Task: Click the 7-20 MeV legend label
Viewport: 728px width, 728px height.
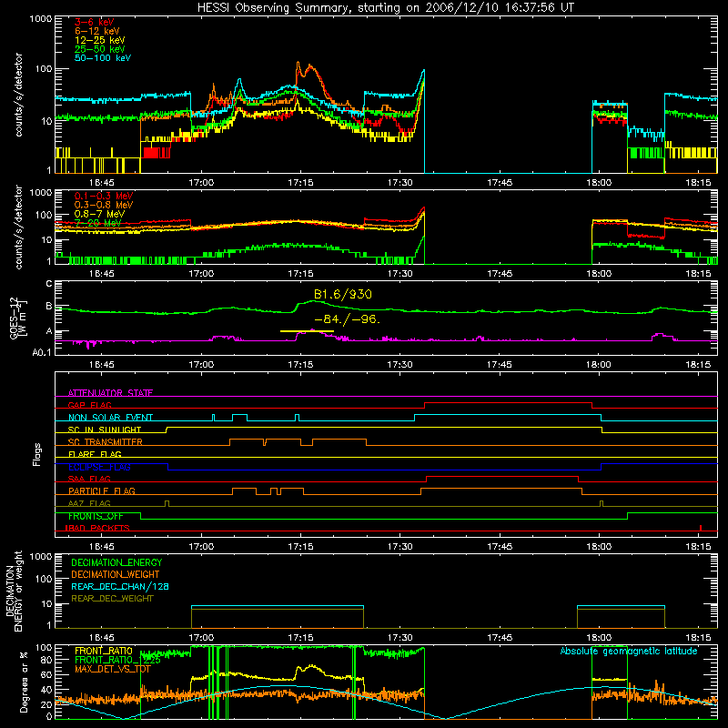Action: [x=98, y=223]
